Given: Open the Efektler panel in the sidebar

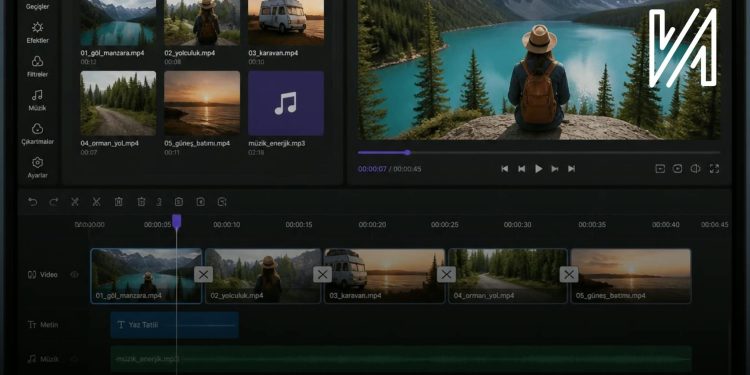Looking at the screenshot, I should pos(37,33).
